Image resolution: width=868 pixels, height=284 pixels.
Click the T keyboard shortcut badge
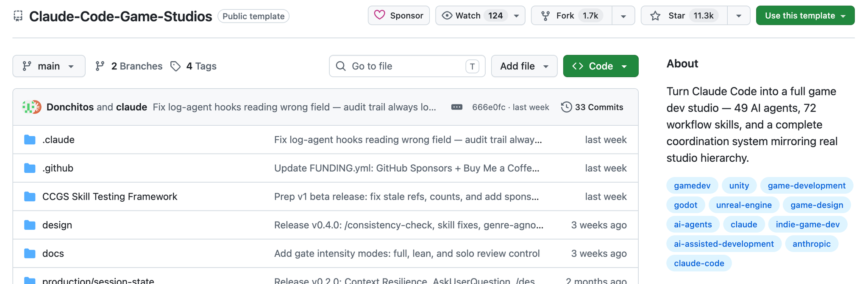click(x=472, y=66)
